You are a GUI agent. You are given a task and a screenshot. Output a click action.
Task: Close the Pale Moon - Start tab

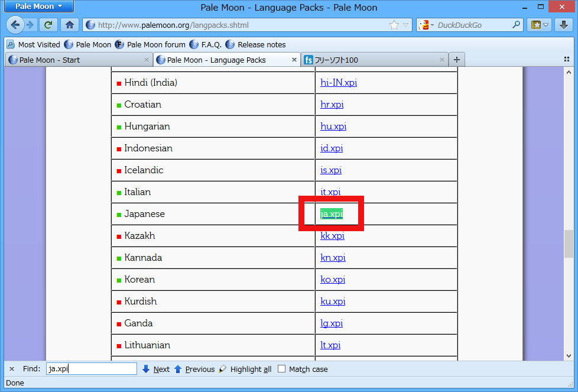147,60
